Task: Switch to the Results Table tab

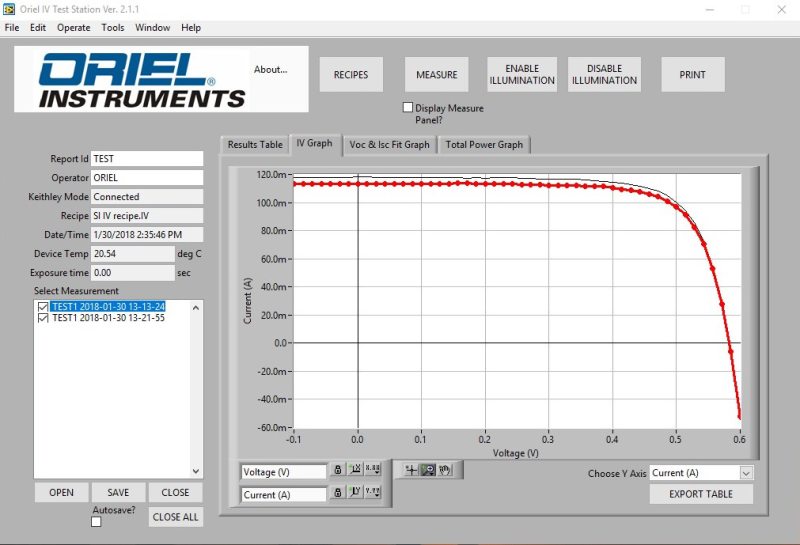Action: (255, 145)
